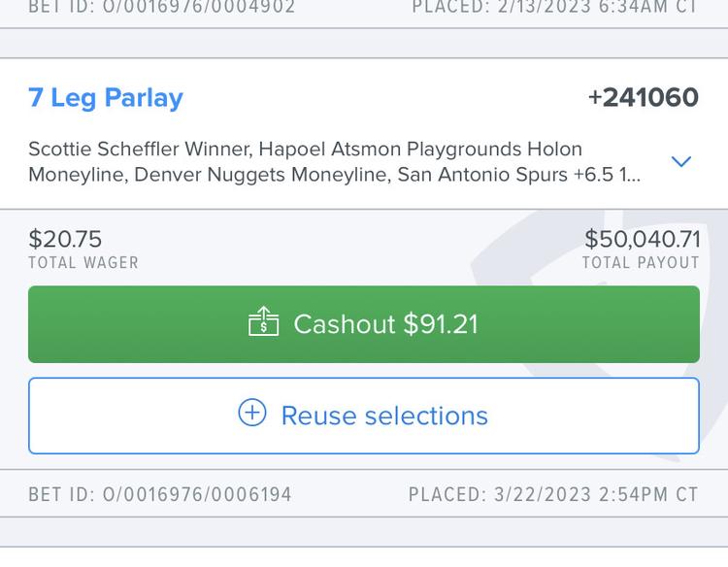Click the Reuse selections button
The image size is (728, 567).
[x=364, y=416]
